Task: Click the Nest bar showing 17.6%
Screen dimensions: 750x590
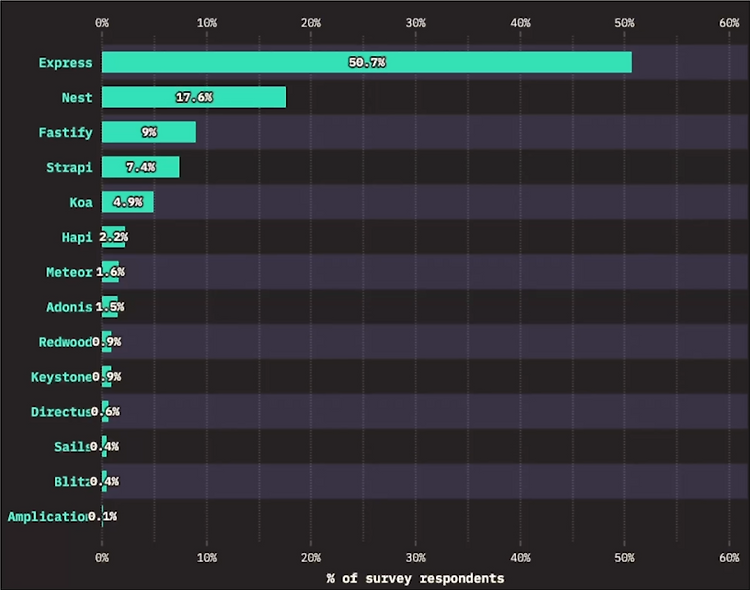Action: (x=194, y=97)
